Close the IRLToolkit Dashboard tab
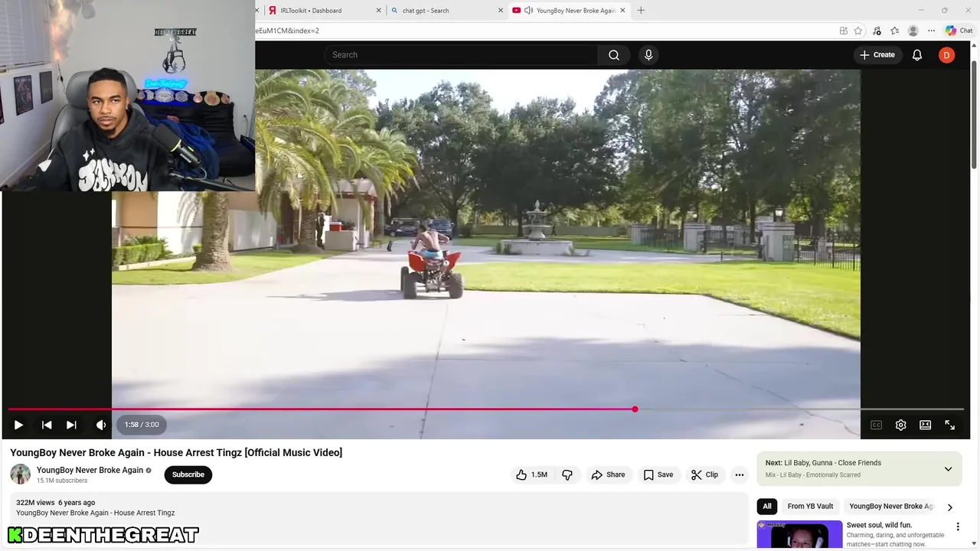The image size is (980, 551). pos(378,11)
